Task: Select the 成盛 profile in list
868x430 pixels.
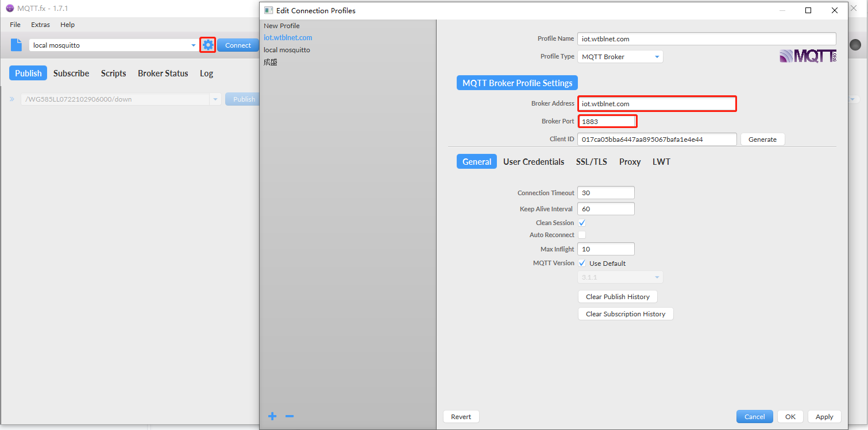Action: pos(271,62)
